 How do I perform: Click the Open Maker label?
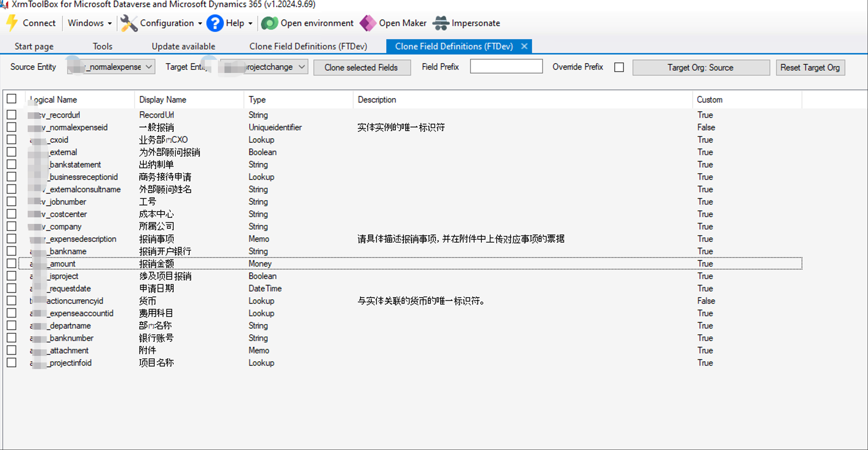point(403,23)
